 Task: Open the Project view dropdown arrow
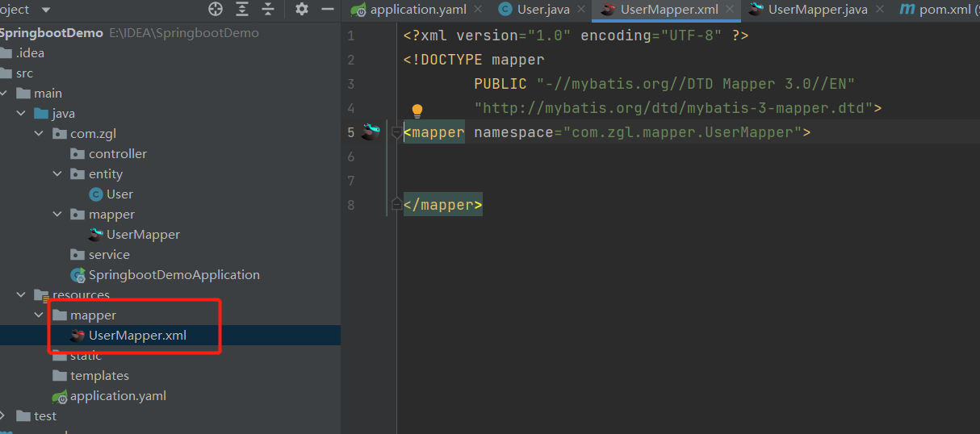45,10
